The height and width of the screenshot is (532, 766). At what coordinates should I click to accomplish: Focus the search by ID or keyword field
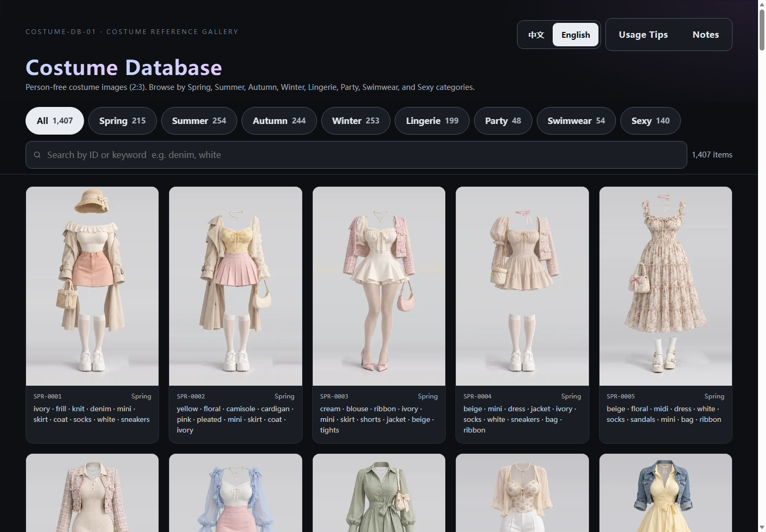click(356, 155)
